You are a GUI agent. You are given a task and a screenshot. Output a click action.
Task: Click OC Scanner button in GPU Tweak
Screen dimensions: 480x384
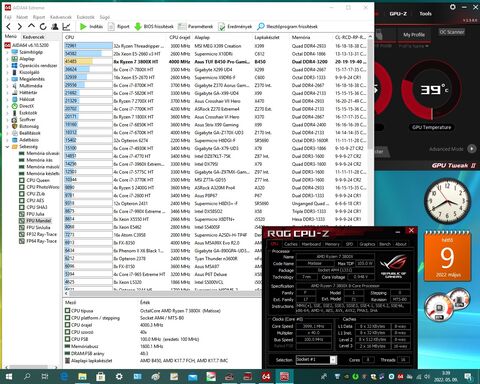452,32
